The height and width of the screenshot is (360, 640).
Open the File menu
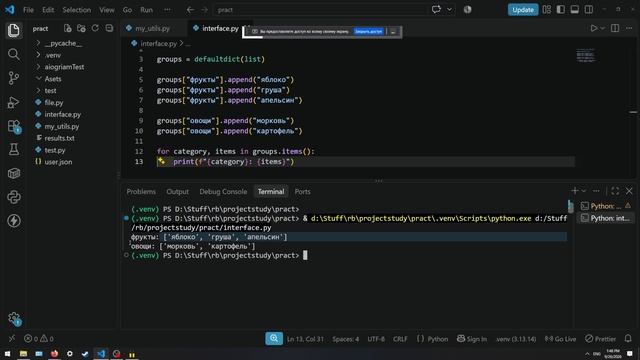click(28, 10)
